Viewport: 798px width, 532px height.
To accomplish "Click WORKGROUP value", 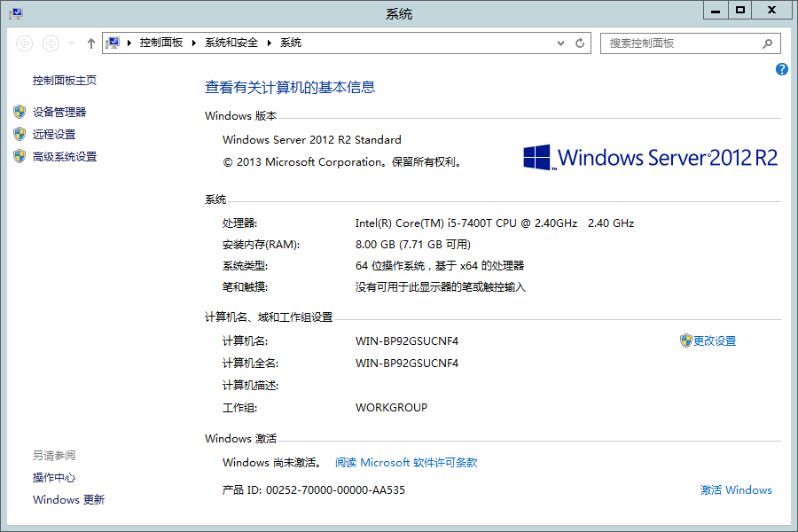I will click(x=391, y=408).
